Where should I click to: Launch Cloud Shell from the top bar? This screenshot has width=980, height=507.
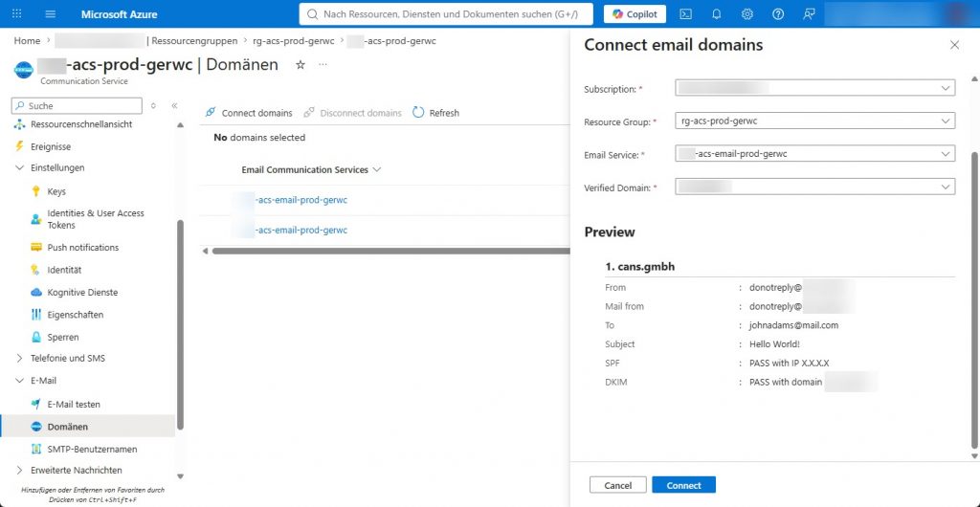coord(685,13)
